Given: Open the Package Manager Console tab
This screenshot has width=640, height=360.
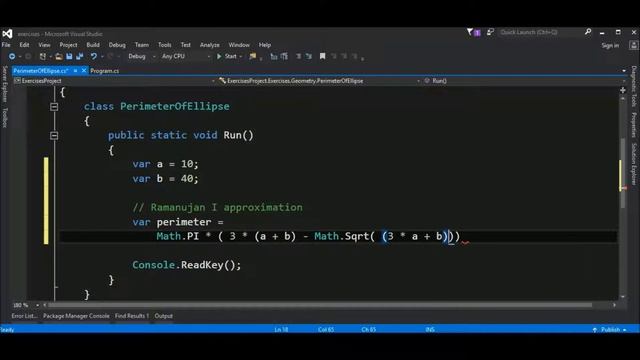Looking at the screenshot, I should (76, 316).
